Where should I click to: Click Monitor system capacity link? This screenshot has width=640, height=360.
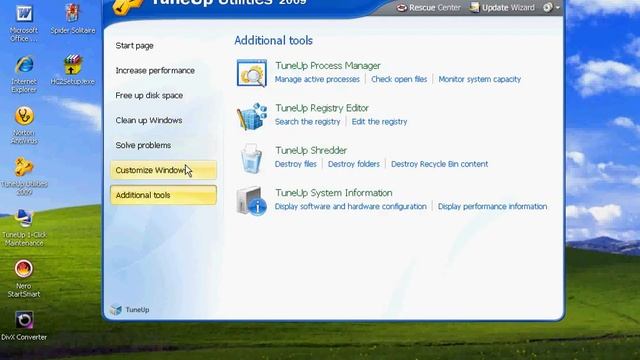(480, 79)
